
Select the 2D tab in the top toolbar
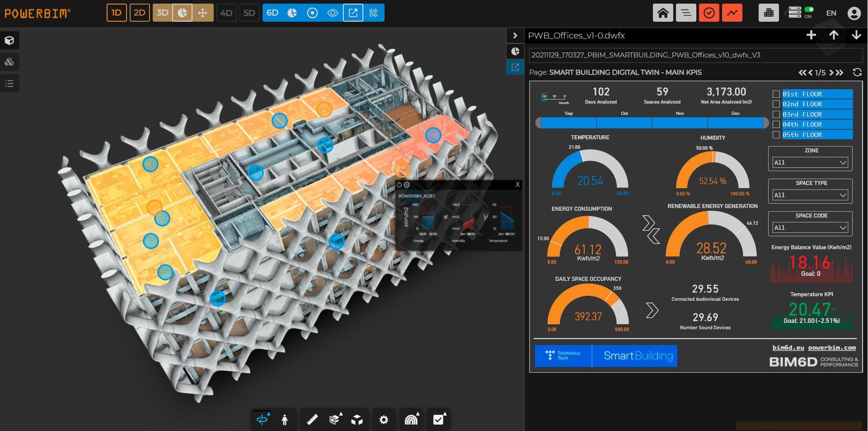pos(139,13)
